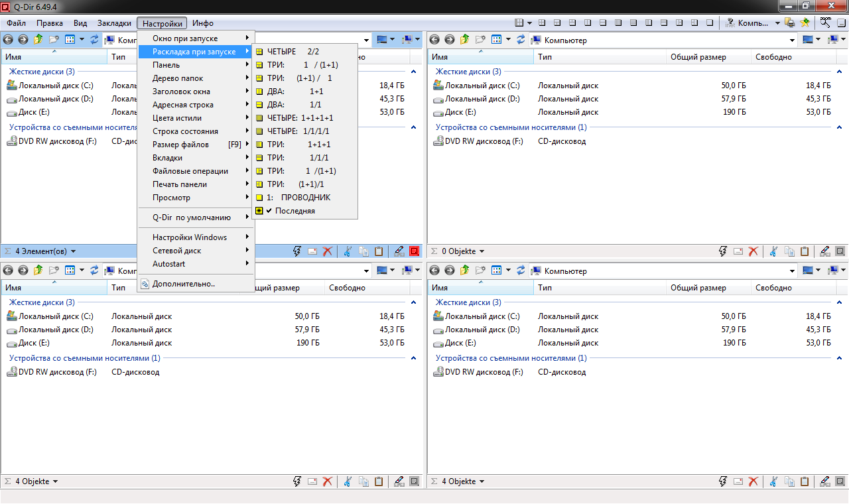Open address dropdown in bottom-right pane

793,271
